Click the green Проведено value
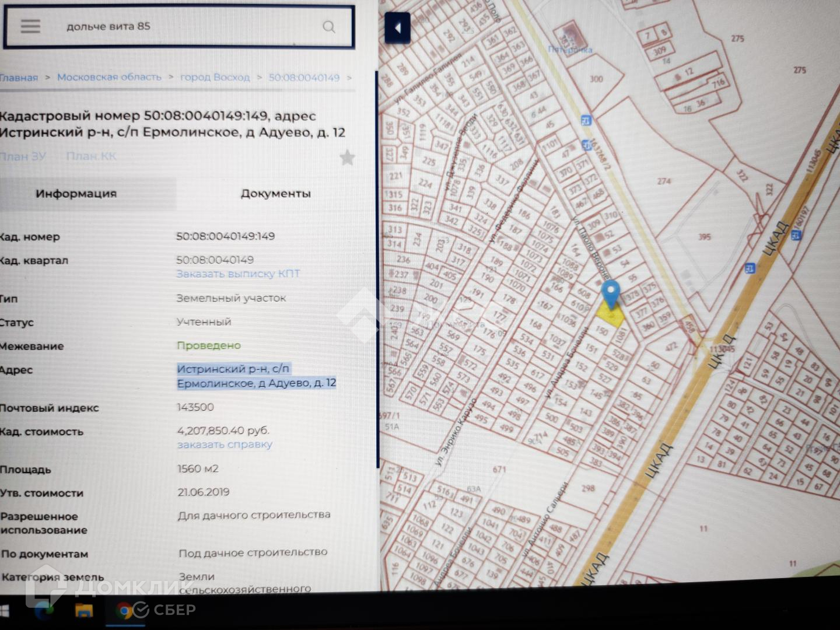Image resolution: width=840 pixels, height=630 pixels. [209, 345]
